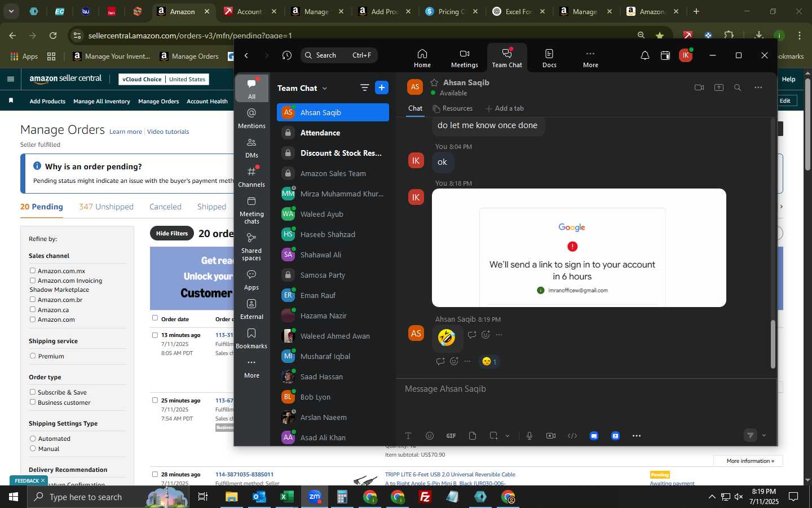Open Zoom Home tab

click(x=422, y=58)
